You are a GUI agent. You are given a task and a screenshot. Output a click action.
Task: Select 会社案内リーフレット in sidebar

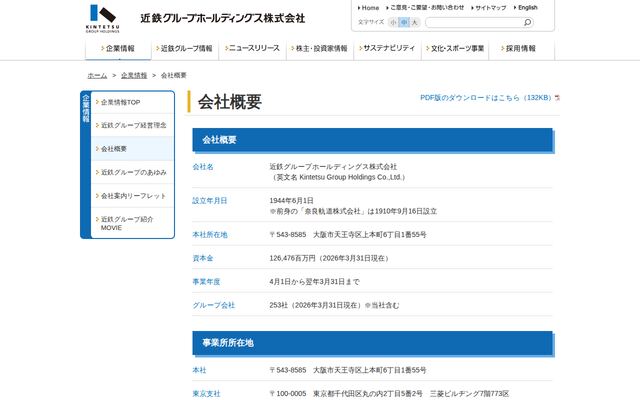pos(132,196)
